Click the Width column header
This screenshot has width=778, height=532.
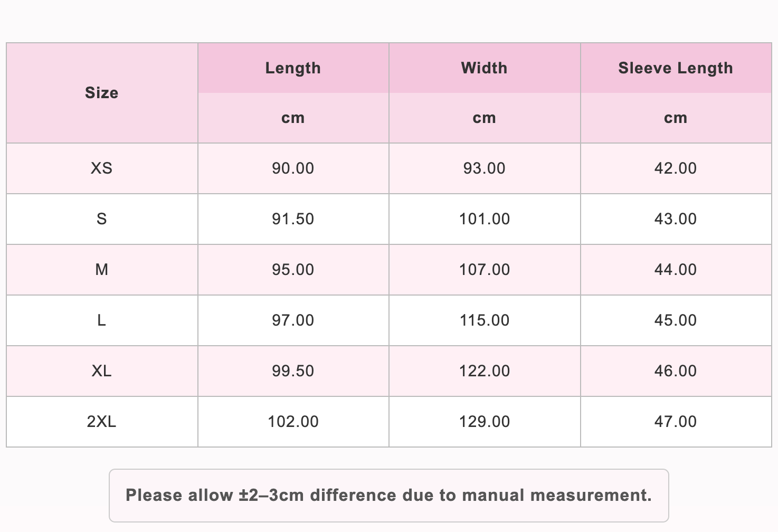tap(484, 68)
